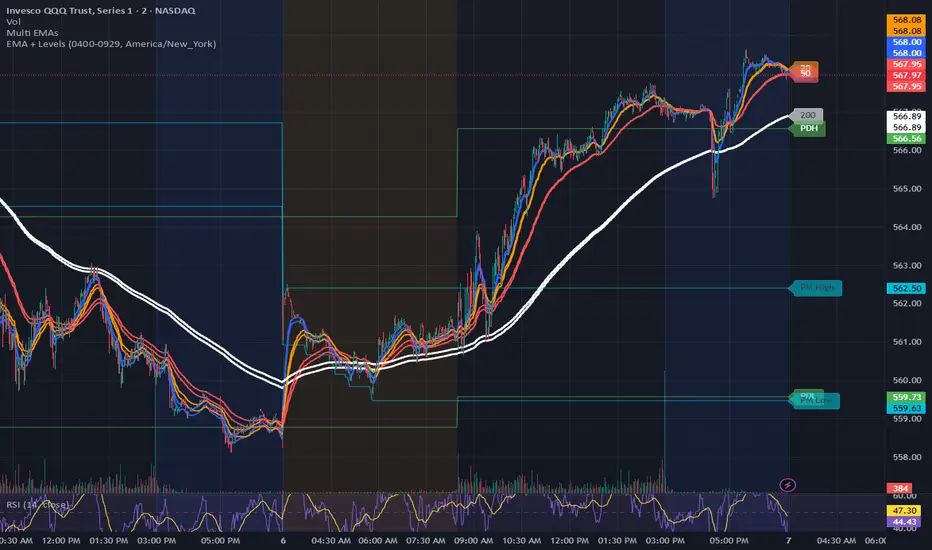Screen dimensions: 932x550
Task: Click the 10:30 AM time axis label
Action: (521, 541)
